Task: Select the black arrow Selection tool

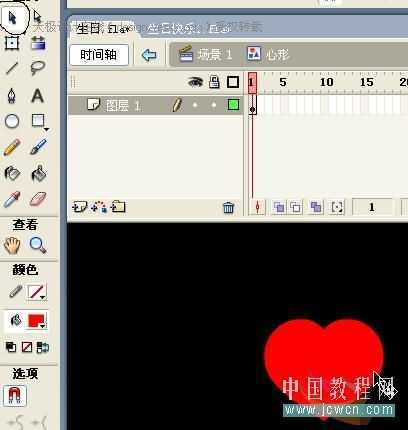Action: click(x=12, y=17)
